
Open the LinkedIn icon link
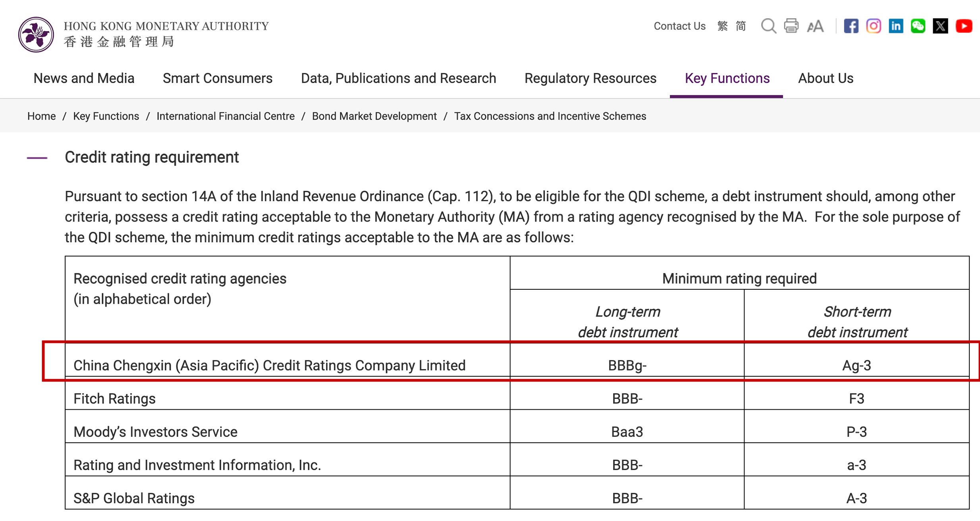tap(896, 26)
